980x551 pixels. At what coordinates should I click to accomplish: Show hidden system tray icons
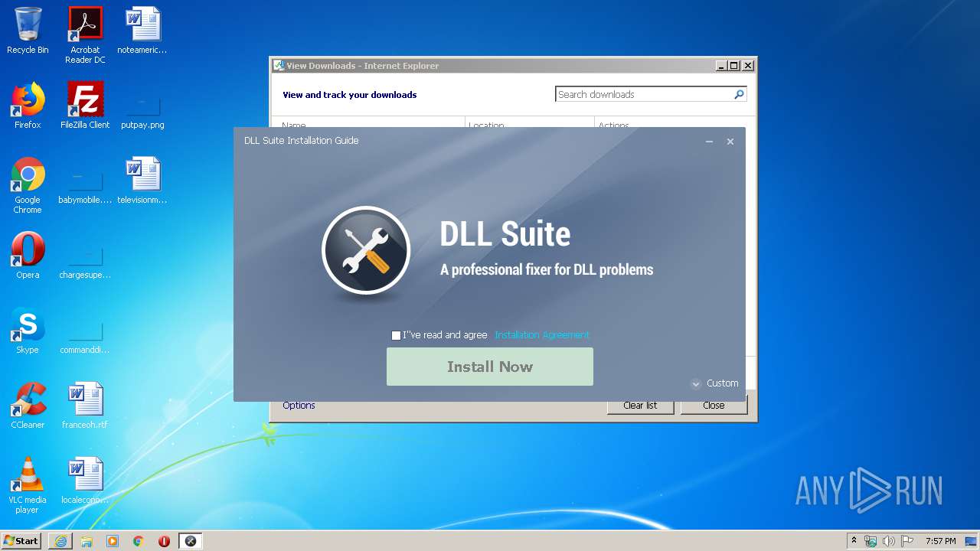(854, 541)
